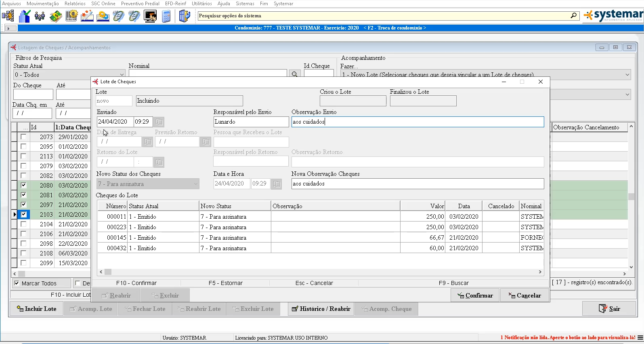Uncheck the checkbox for cheque 2080

pyautogui.click(x=23, y=186)
